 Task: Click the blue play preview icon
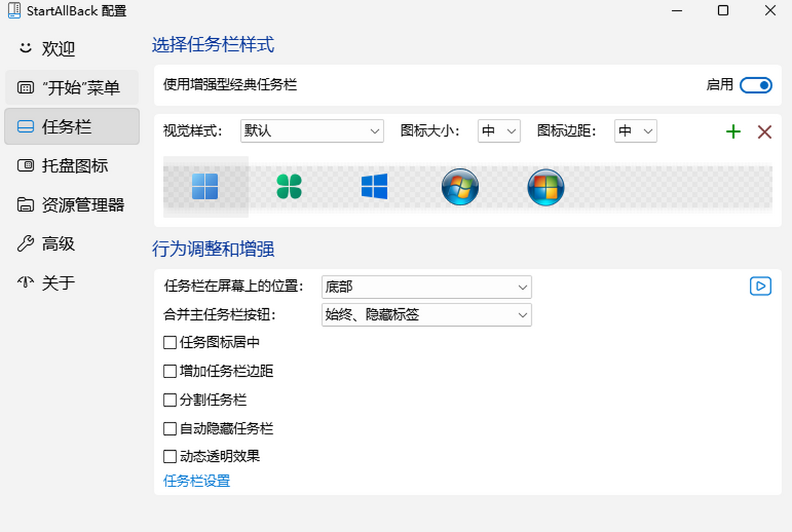click(761, 286)
